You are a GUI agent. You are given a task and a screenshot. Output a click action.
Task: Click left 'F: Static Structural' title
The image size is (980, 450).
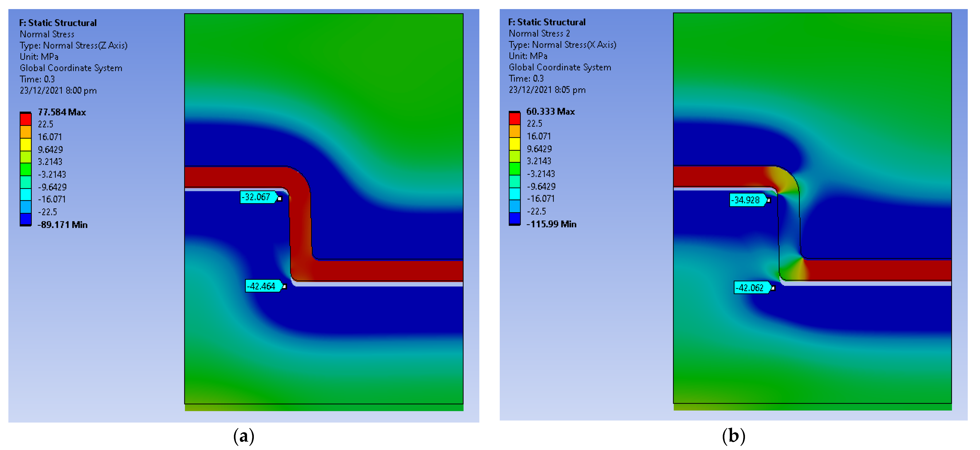[58, 23]
